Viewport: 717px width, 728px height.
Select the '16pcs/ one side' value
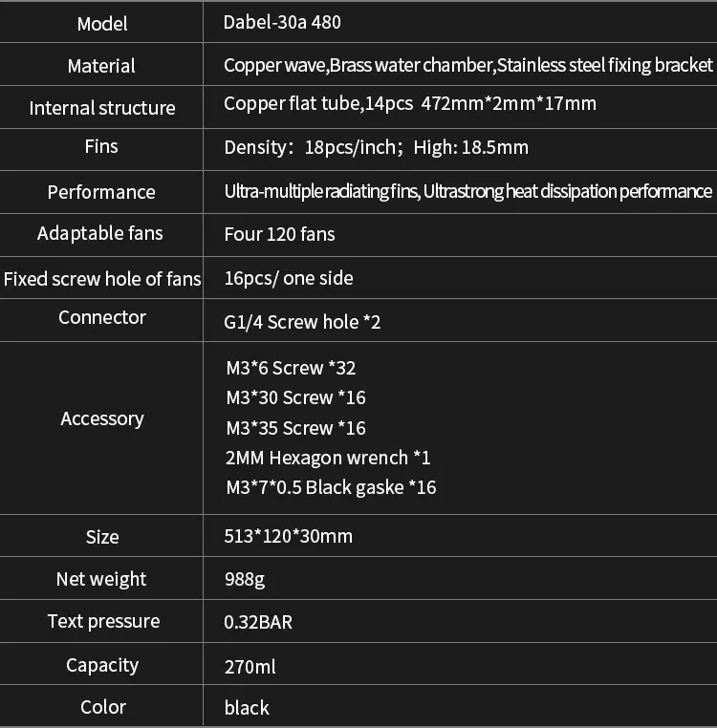pyautogui.click(x=289, y=278)
